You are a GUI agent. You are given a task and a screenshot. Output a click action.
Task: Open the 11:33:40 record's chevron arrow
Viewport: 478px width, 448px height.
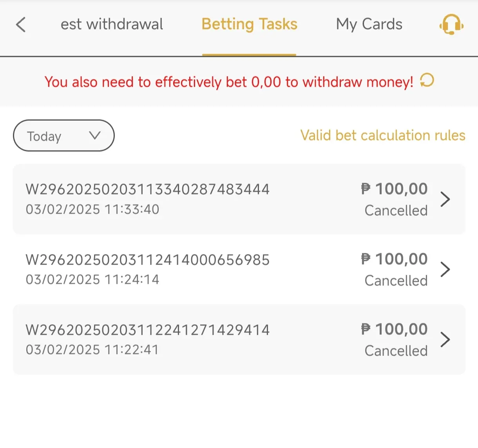(x=445, y=199)
